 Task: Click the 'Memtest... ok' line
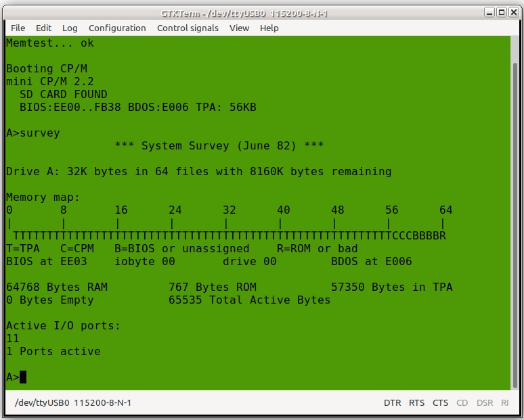[50, 43]
